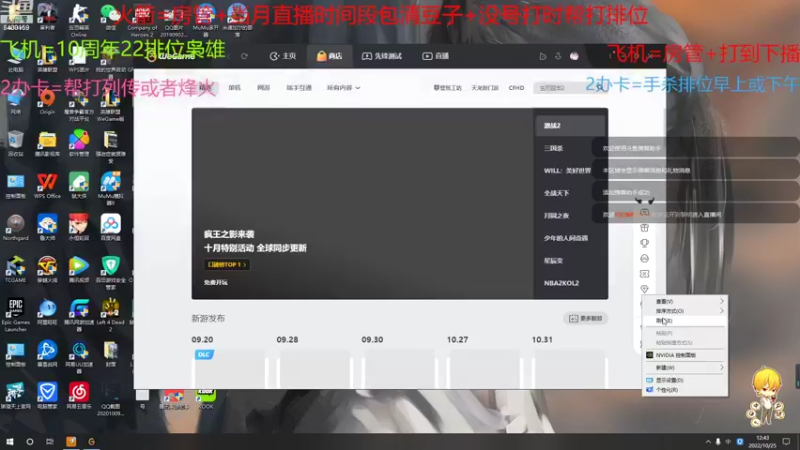Click the gamepad icon in side panel

(644, 212)
